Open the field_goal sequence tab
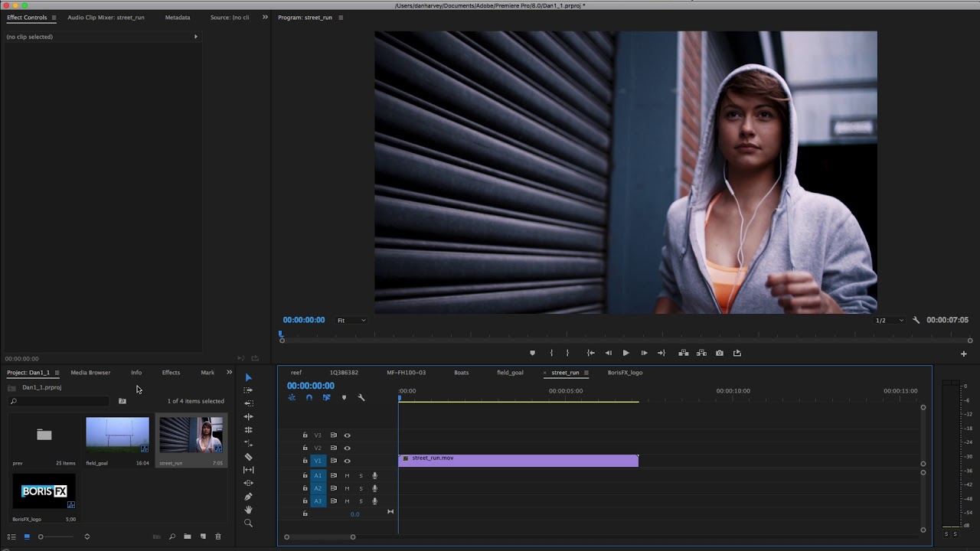This screenshot has width=980, height=551. (510, 373)
